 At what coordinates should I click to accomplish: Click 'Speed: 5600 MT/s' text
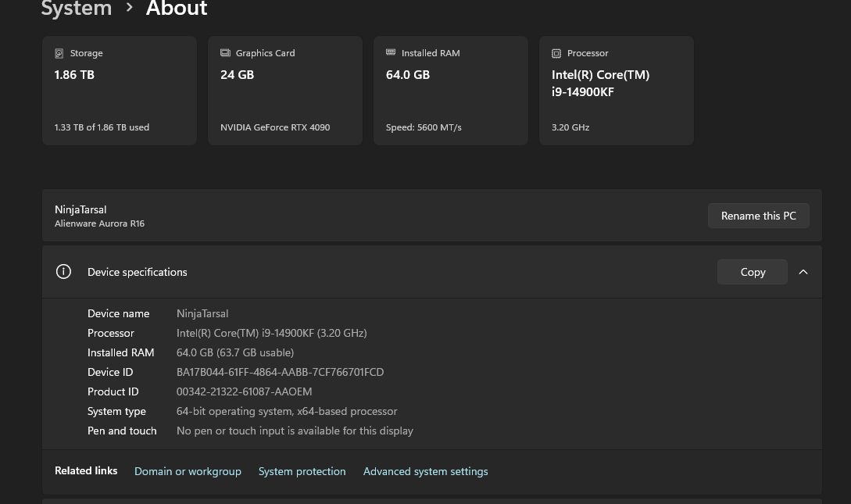tap(424, 127)
